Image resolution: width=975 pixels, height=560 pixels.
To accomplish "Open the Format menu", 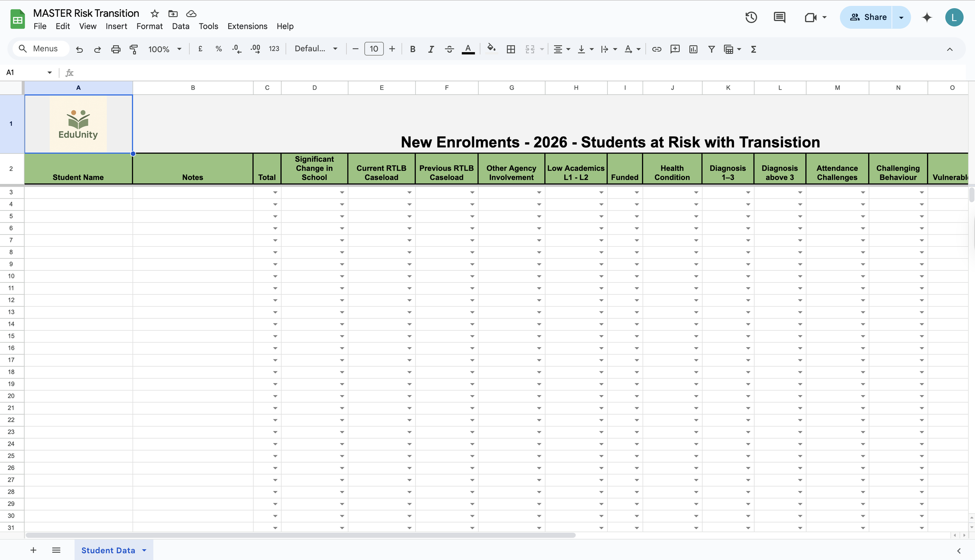I will (149, 26).
